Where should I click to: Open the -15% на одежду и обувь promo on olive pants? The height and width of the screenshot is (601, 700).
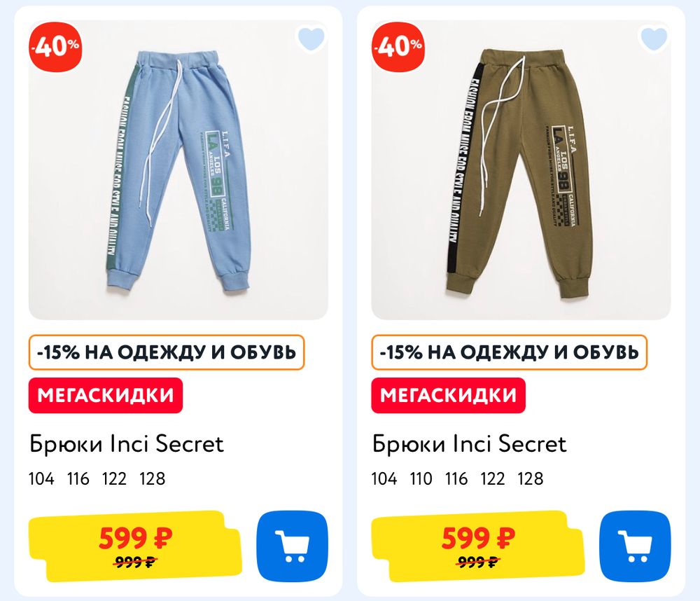[510, 352]
